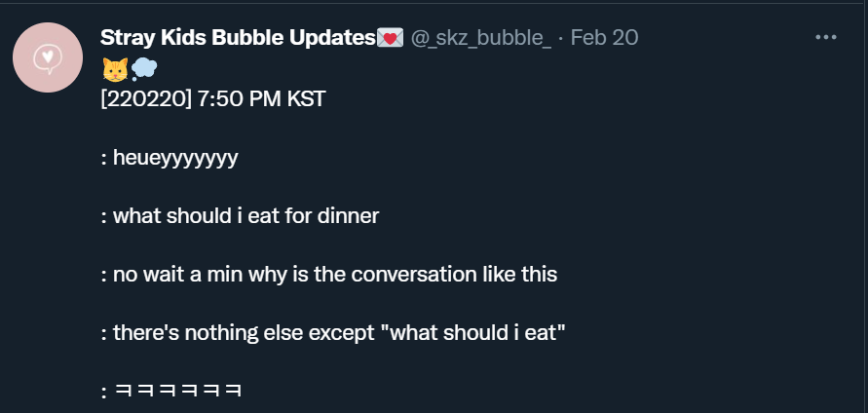Open the tweet's three-dot More menu
The width and height of the screenshot is (868, 413).
point(826,37)
